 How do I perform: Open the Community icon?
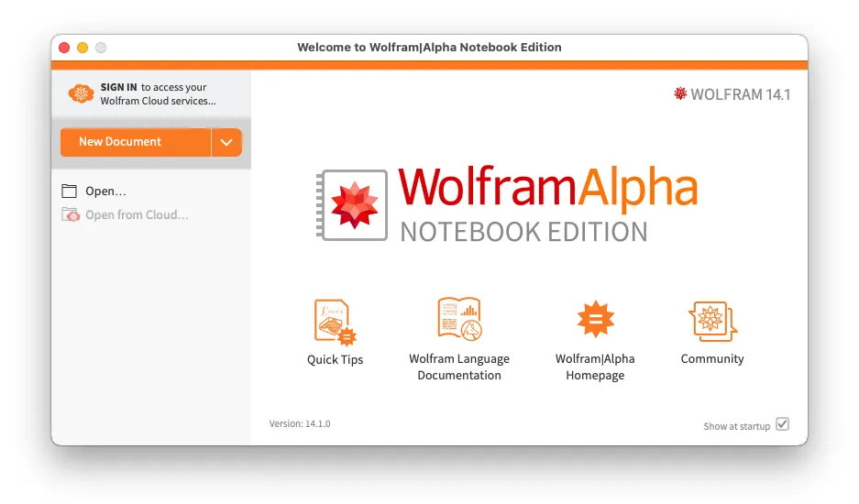click(712, 321)
